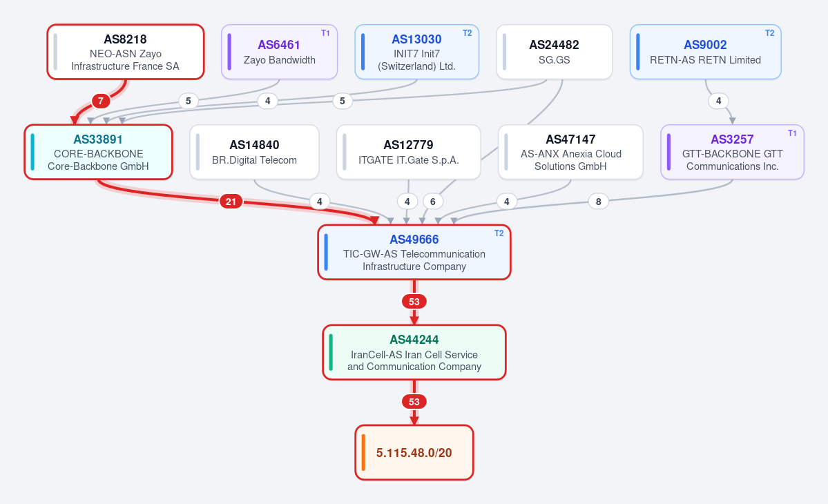The height and width of the screenshot is (504, 828).
Task: Click the red 7 path-count badge
Action: click(x=101, y=101)
